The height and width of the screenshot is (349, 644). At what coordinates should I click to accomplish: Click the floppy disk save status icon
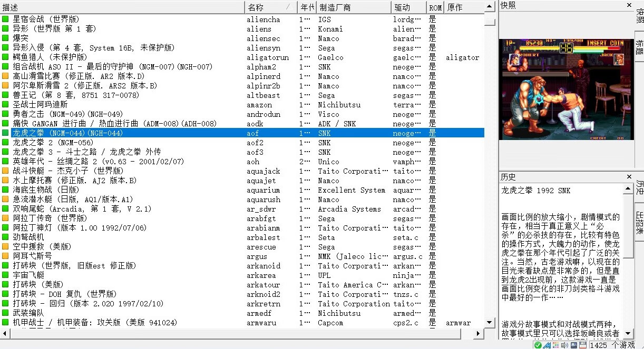pos(583,345)
